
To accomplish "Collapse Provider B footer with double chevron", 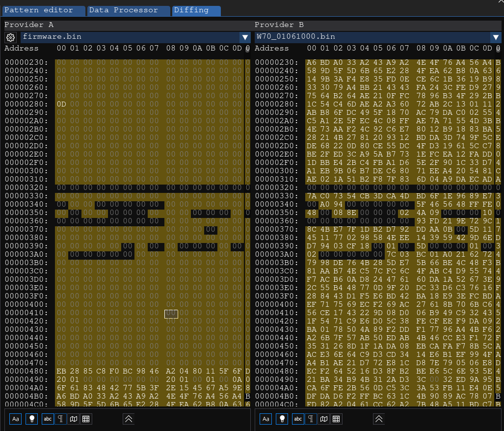I will pos(378,419).
